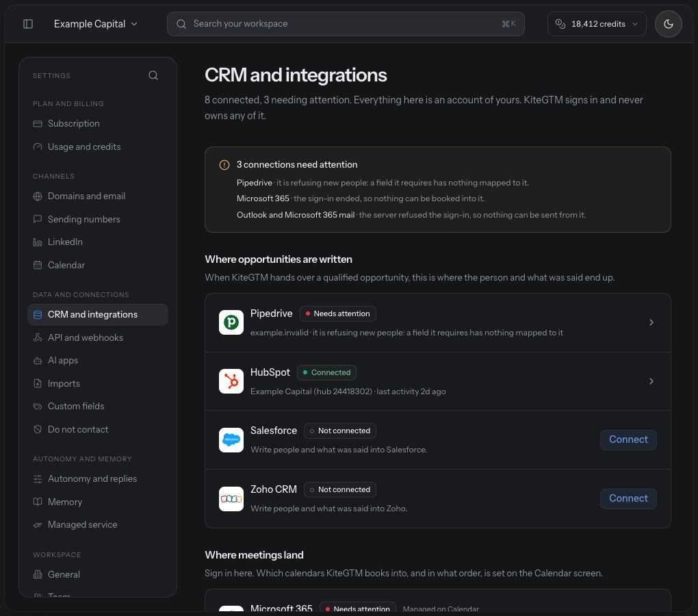Open the AI apps page
The image size is (698, 616).
97,360
